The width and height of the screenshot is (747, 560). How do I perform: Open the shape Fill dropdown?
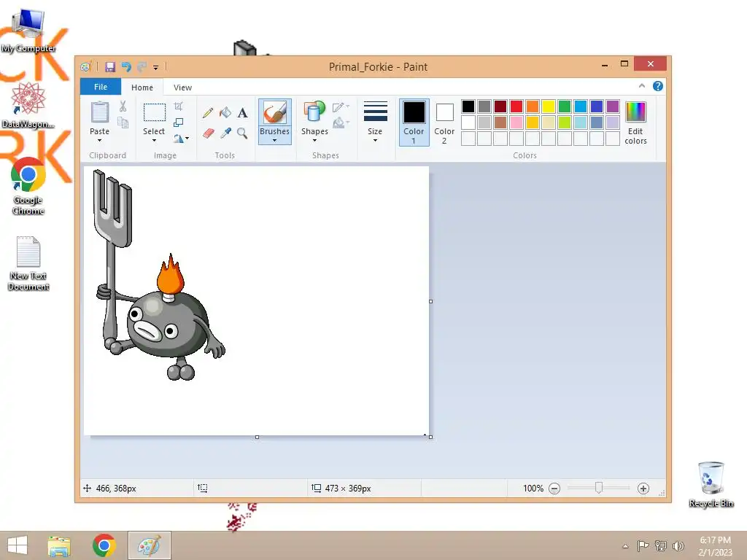(341, 122)
